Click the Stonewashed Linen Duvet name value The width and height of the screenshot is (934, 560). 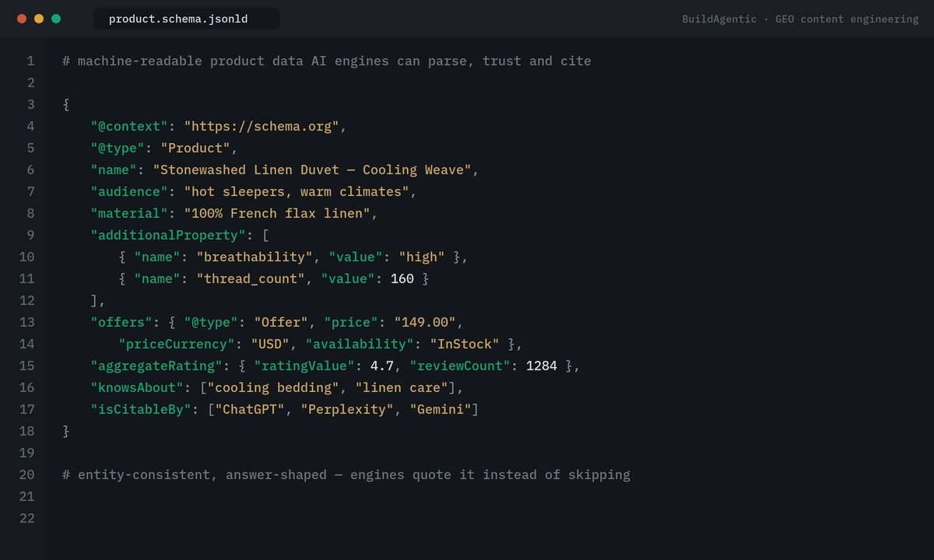312,170
